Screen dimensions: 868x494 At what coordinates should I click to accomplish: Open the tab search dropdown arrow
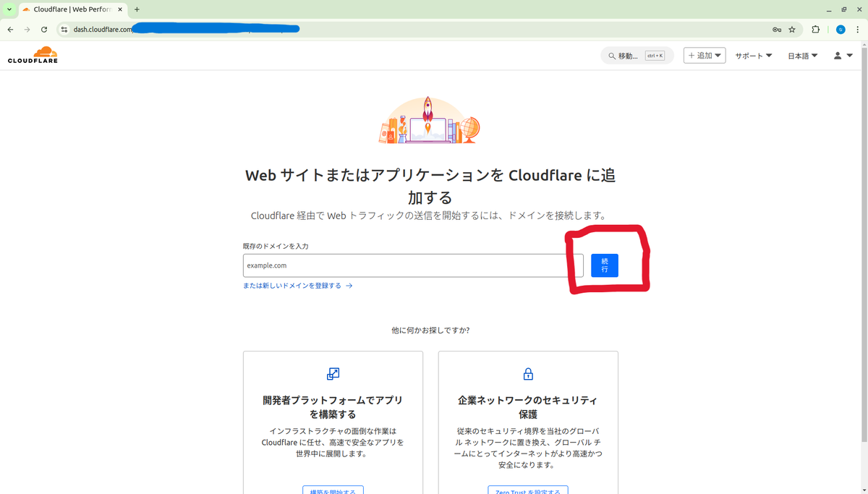point(9,9)
